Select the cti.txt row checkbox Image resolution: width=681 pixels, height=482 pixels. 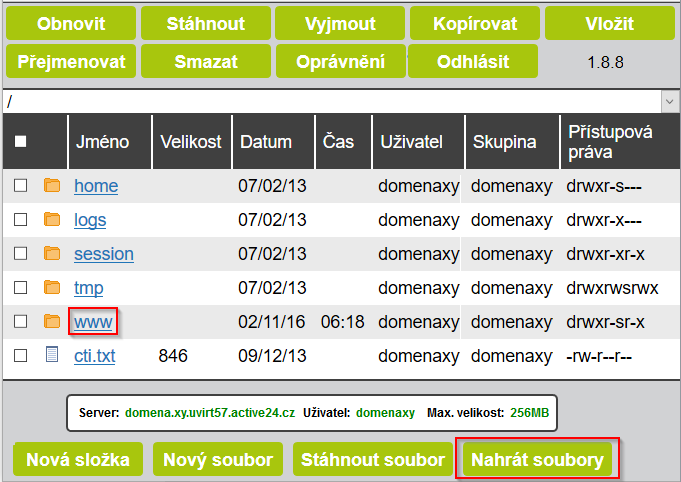(x=20, y=355)
